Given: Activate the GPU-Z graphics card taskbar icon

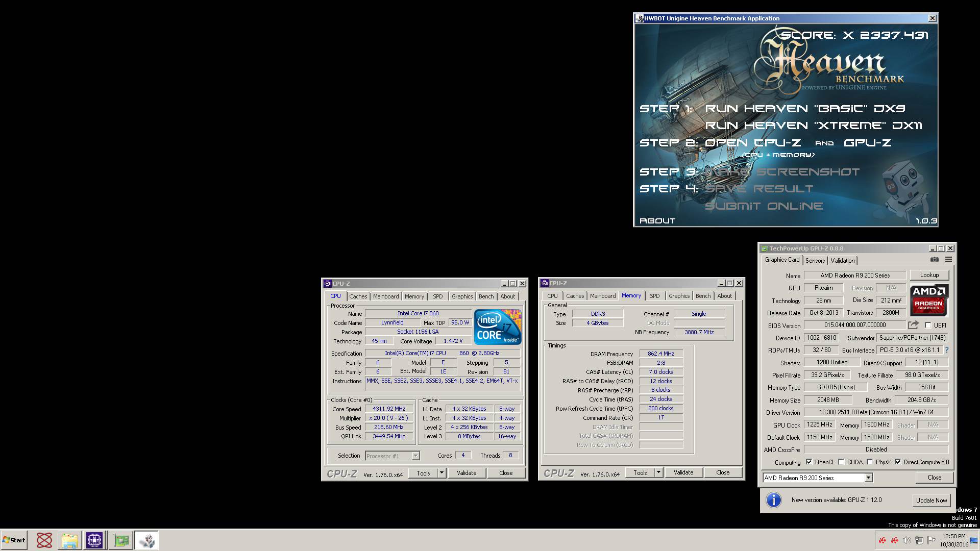Looking at the screenshot, I should tap(121, 540).
